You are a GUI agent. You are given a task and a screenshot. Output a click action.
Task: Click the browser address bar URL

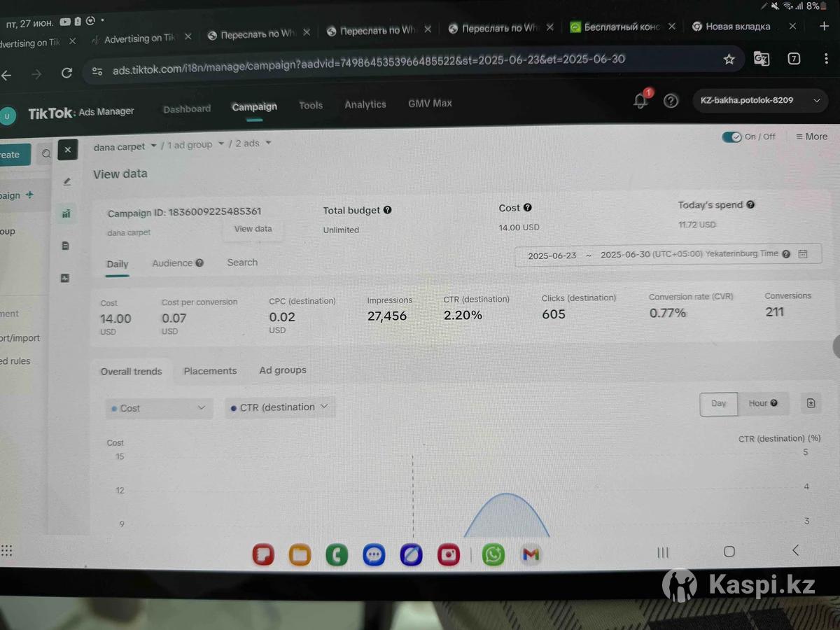pyautogui.click(x=368, y=61)
